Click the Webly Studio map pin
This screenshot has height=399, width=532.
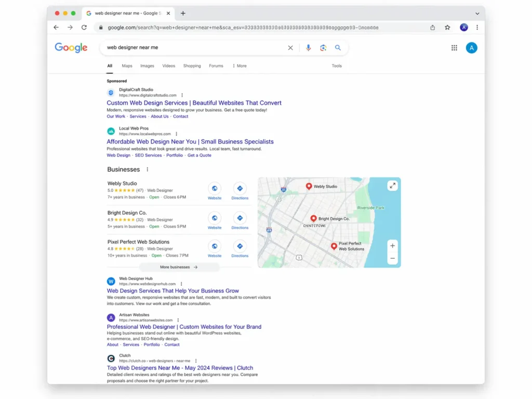tap(309, 187)
